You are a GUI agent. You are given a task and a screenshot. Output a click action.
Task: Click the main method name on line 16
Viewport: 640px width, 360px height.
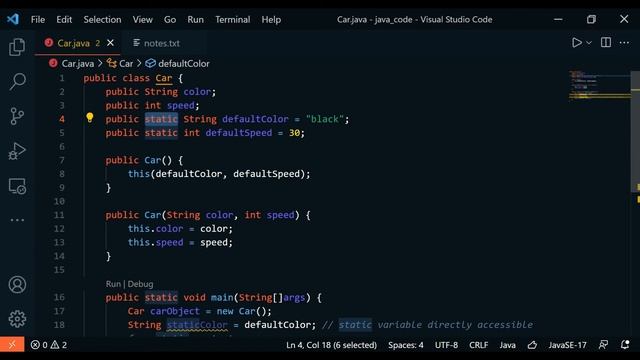tap(222, 298)
